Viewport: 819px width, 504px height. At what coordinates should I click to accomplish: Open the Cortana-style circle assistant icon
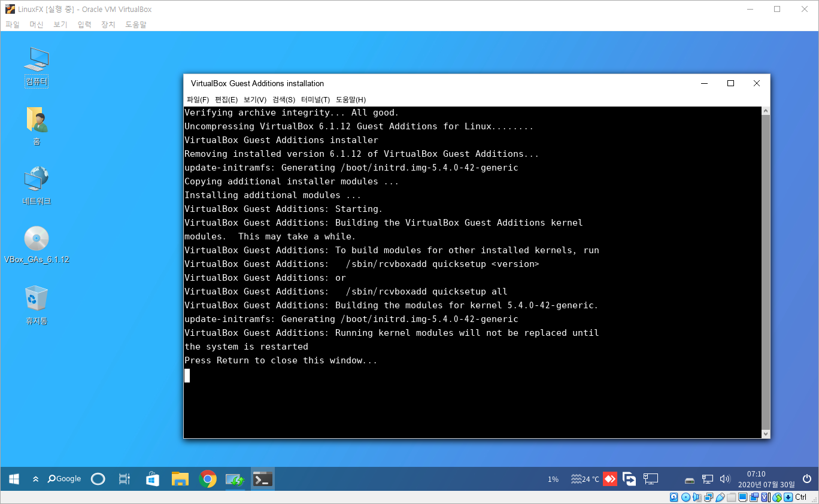tap(98, 479)
